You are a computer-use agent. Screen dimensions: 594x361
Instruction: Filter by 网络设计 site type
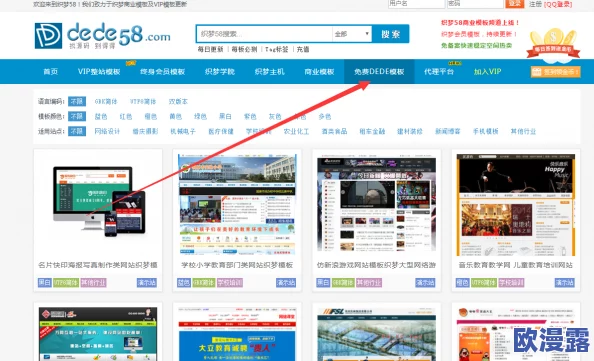coord(107,131)
